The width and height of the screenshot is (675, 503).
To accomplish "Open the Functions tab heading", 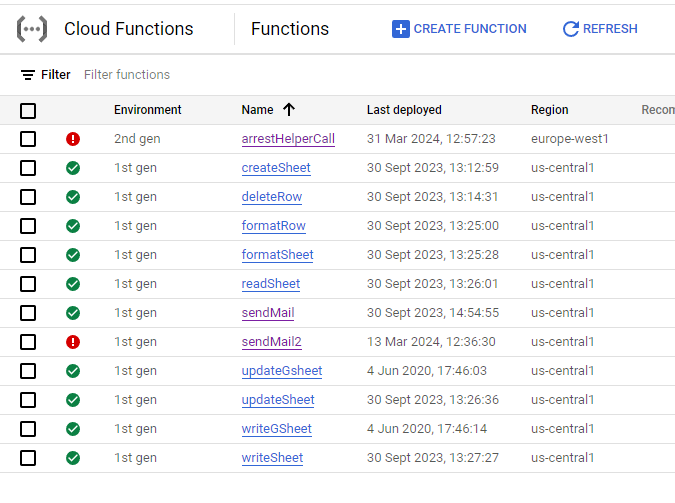I will pos(290,29).
